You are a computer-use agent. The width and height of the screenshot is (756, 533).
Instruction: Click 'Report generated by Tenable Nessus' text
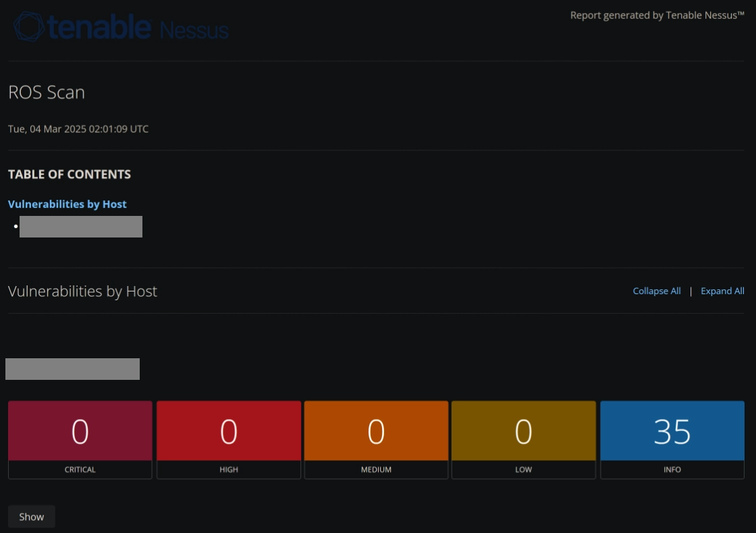pos(657,15)
